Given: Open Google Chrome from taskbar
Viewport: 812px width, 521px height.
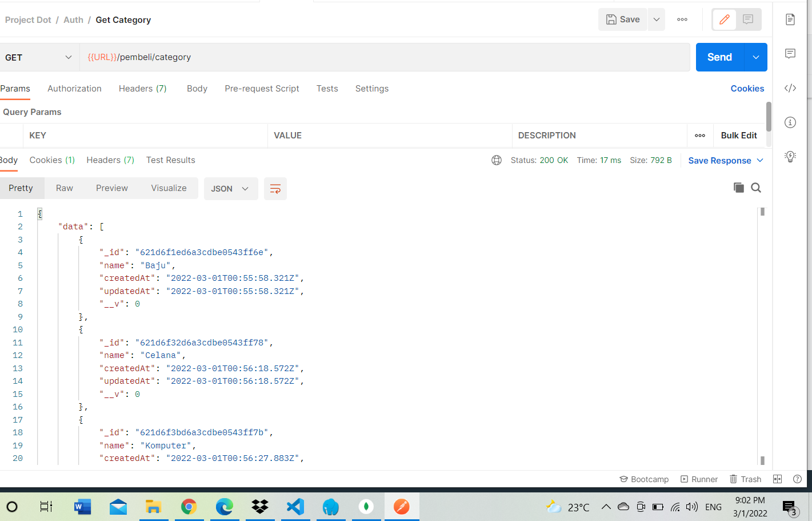Looking at the screenshot, I should 189,507.
